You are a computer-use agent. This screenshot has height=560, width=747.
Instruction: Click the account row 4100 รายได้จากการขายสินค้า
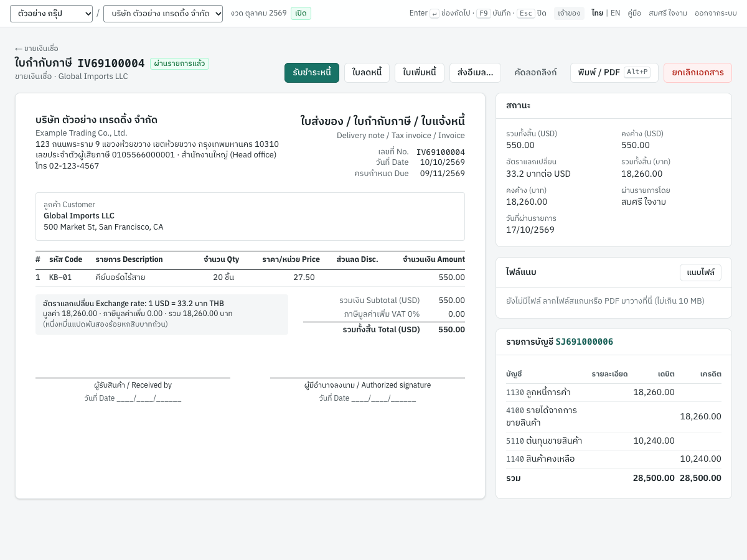pyautogui.click(x=614, y=417)
